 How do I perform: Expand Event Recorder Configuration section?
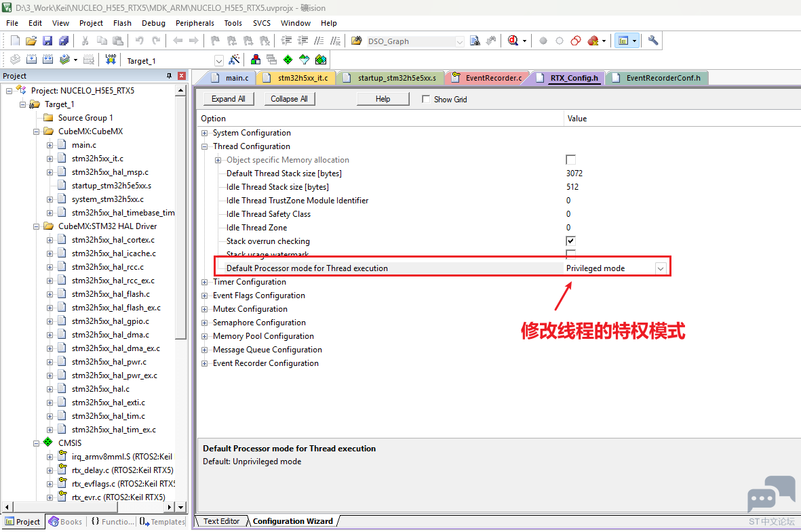[204, 363]
